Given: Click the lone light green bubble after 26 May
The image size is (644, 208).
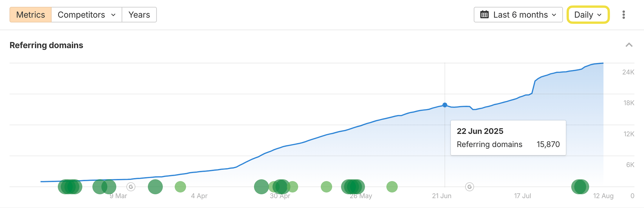Looking at the screenshot, I should click(392, 187).
